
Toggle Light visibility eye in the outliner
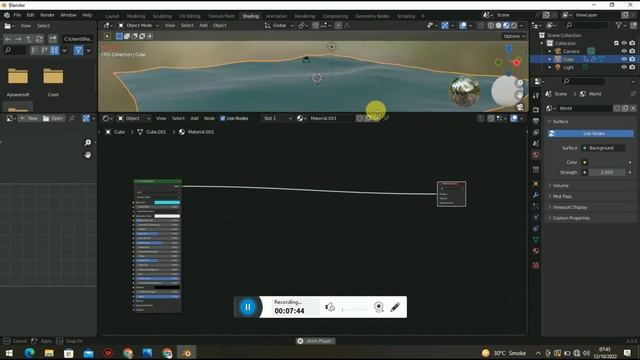(x=624, y=67)
